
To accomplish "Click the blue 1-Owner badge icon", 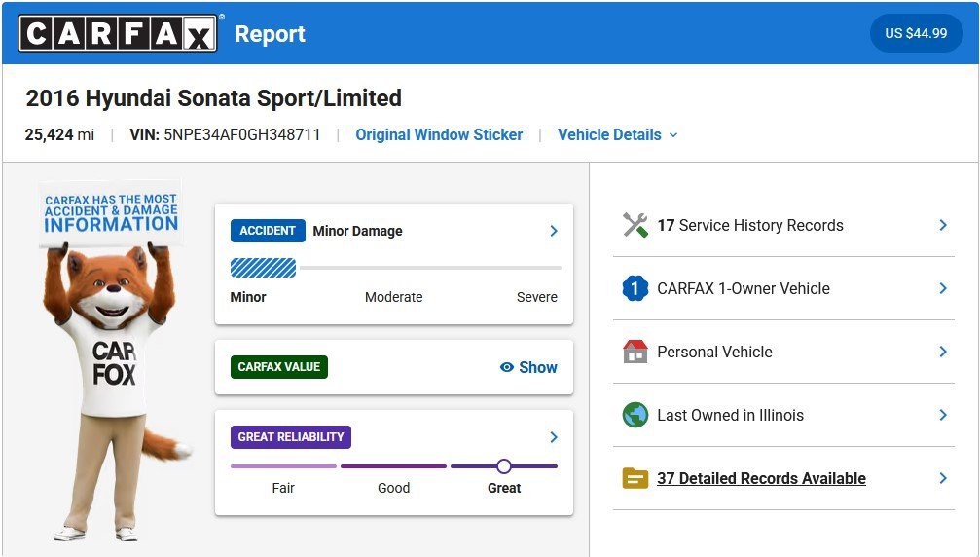I will pyautogui.click(x=635, y=288).
